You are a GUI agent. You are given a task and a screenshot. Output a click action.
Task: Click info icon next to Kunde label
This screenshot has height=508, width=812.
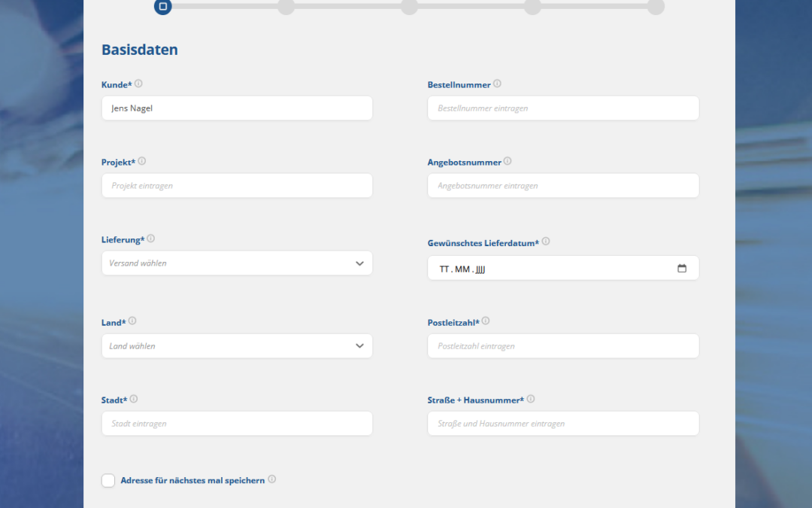[x=138, y=84]
